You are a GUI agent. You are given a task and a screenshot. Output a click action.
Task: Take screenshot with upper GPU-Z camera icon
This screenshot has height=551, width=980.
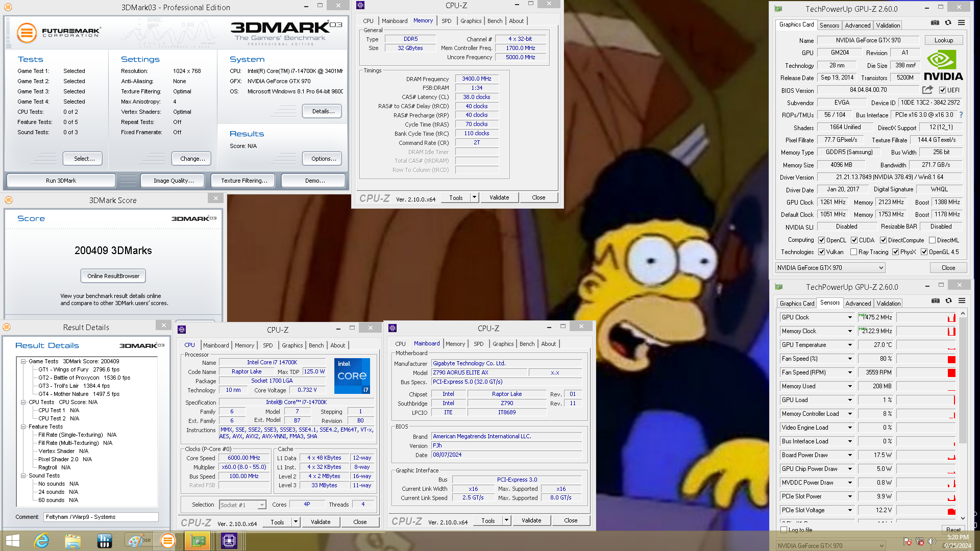point(935,23)
